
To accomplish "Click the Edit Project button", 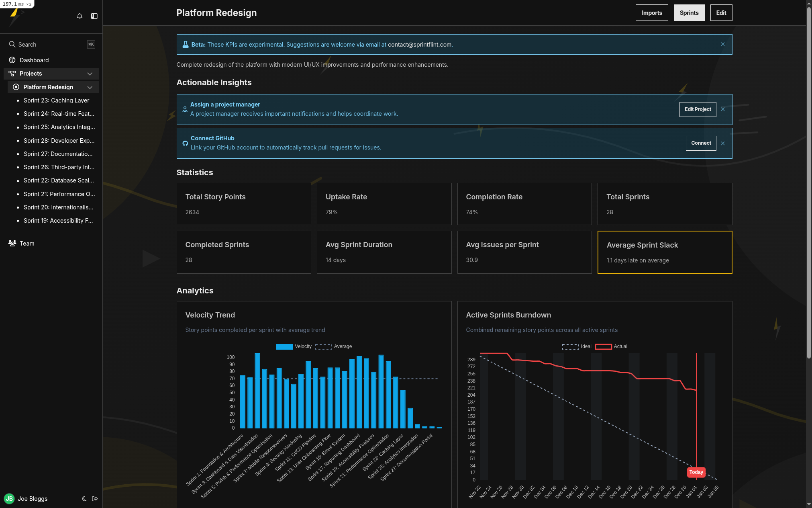I will (698, 109).
